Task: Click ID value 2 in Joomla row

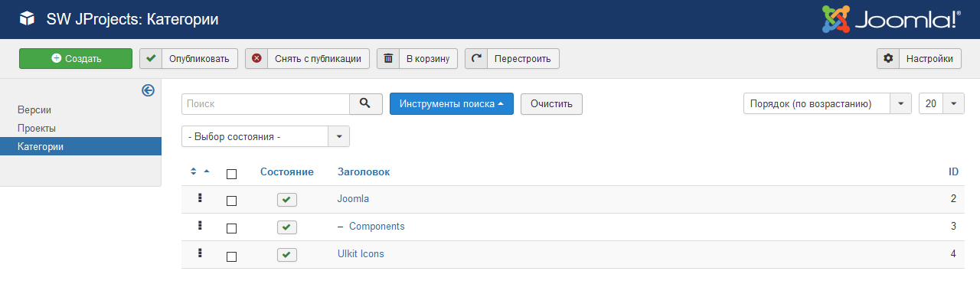Action: click(954, 199)
